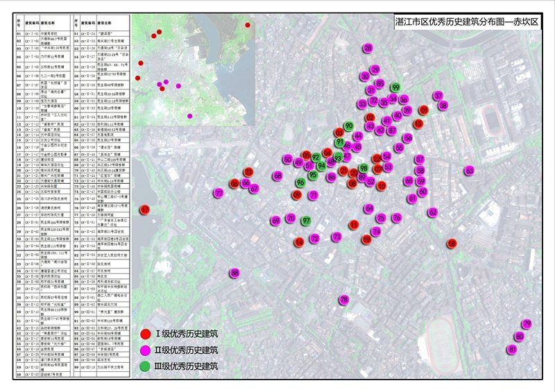Click green marker number 99

click(395, 87)
